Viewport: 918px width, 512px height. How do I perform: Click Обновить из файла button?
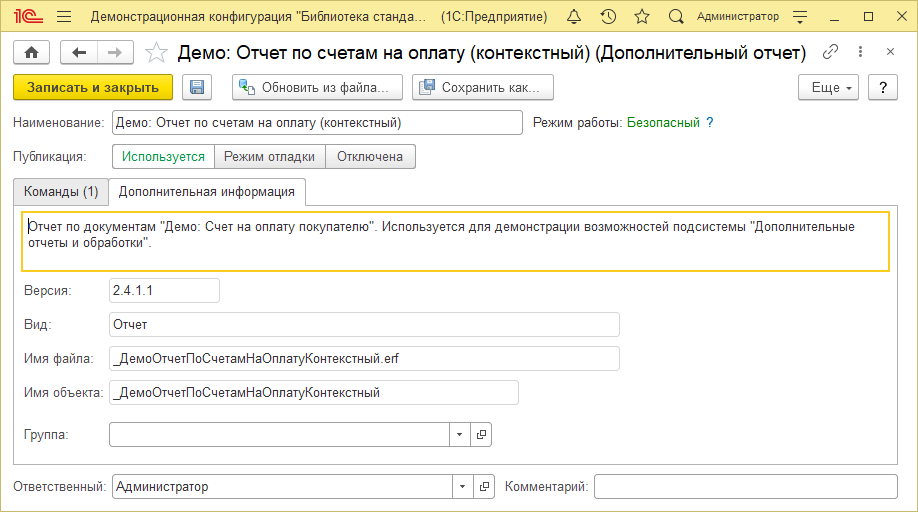317,87
